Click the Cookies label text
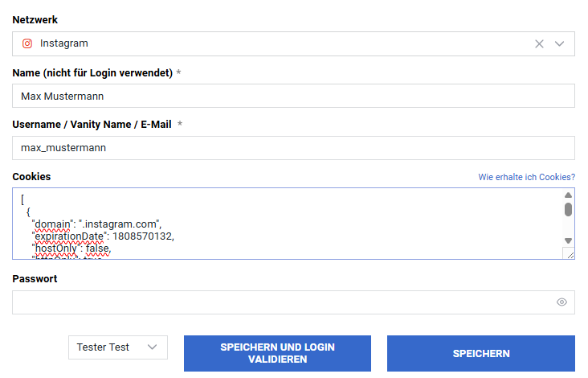 pos(31,176)
